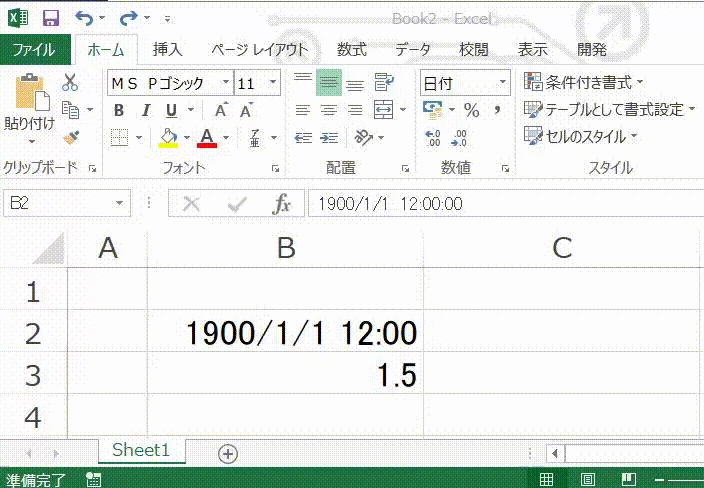Increase font size with larger A icon
The height and width of the screenshot is (488, 704).
point(221,110)
